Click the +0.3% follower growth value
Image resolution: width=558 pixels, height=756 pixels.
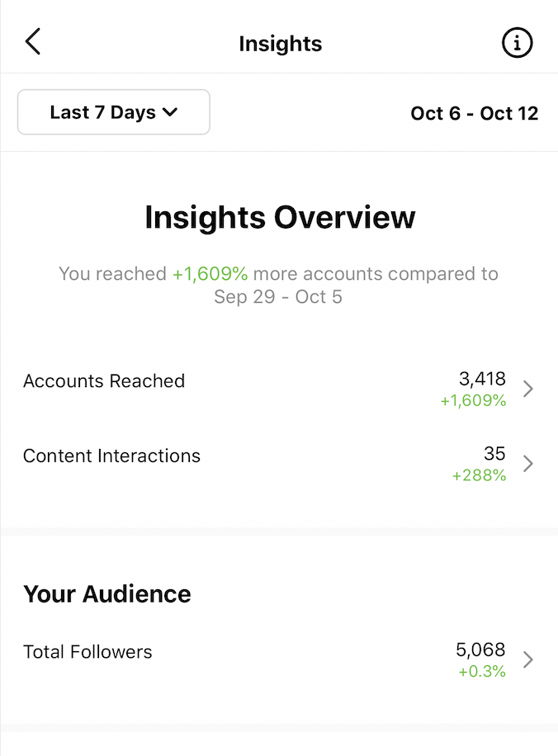click(x=482, y=671)
